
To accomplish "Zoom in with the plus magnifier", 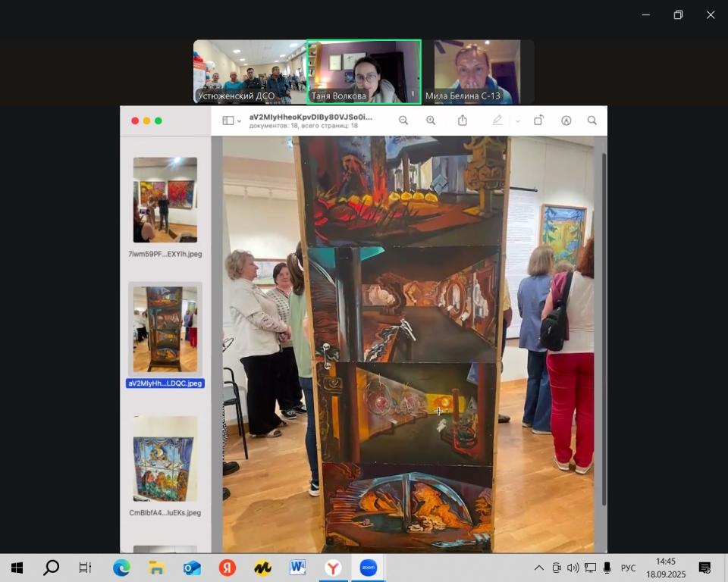I will [431, 120].
